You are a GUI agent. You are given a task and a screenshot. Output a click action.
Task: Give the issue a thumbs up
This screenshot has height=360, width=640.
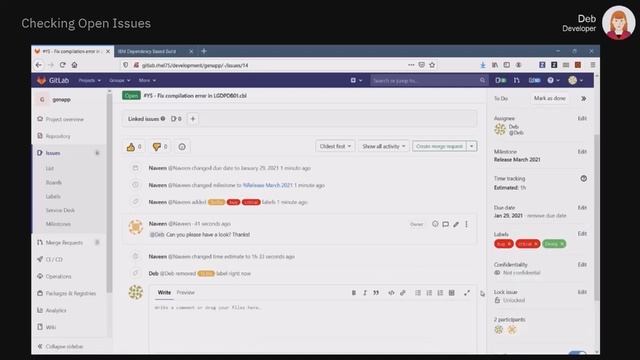(x=134, y=147)
